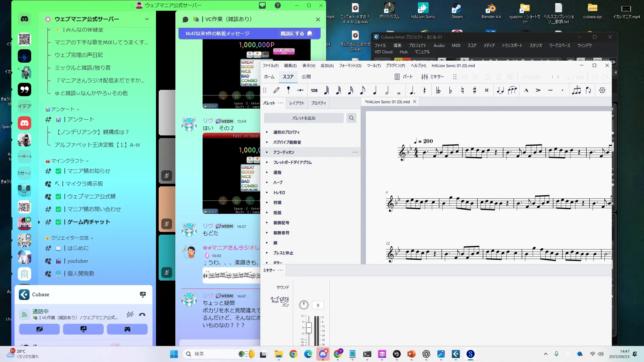This screenshot has height=362, width=644.
Task: Select the quarter note duration
Action: (375, 90)
